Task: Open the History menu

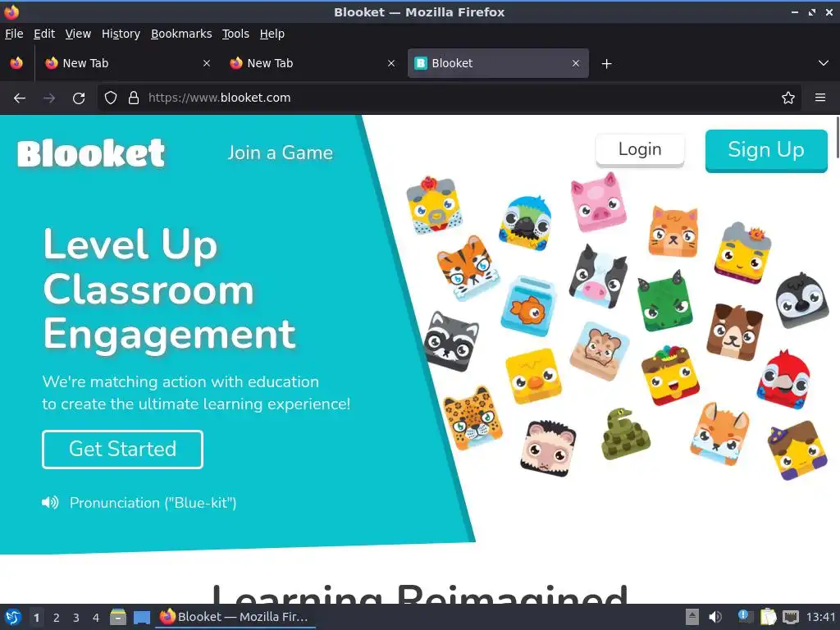Action: pyautogui.click(x=121, y=34)
